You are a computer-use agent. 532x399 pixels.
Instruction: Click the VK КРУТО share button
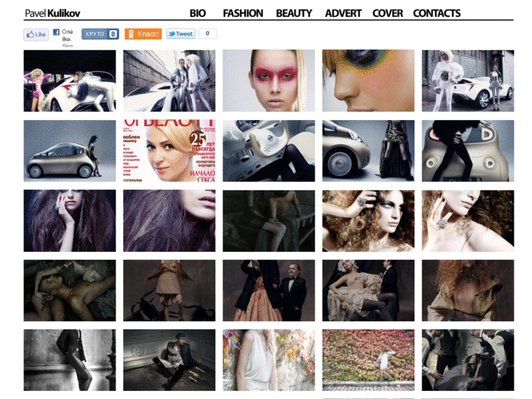(100, 34)
